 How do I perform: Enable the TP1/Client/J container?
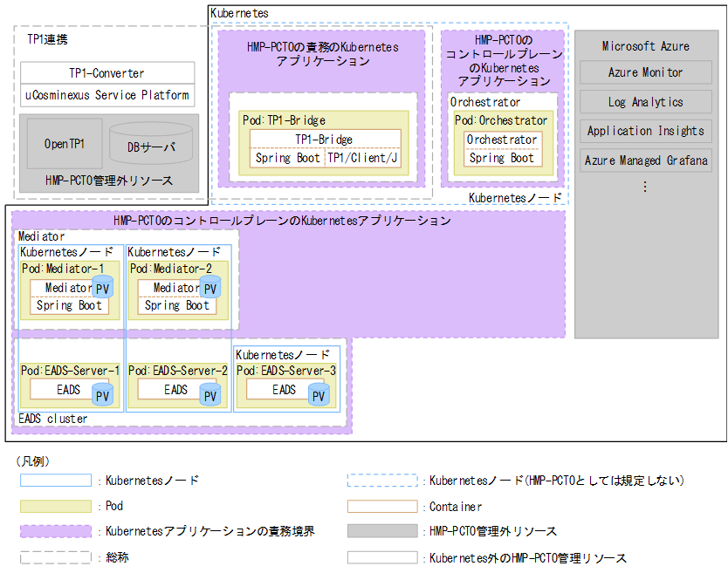tap(364, 159)
